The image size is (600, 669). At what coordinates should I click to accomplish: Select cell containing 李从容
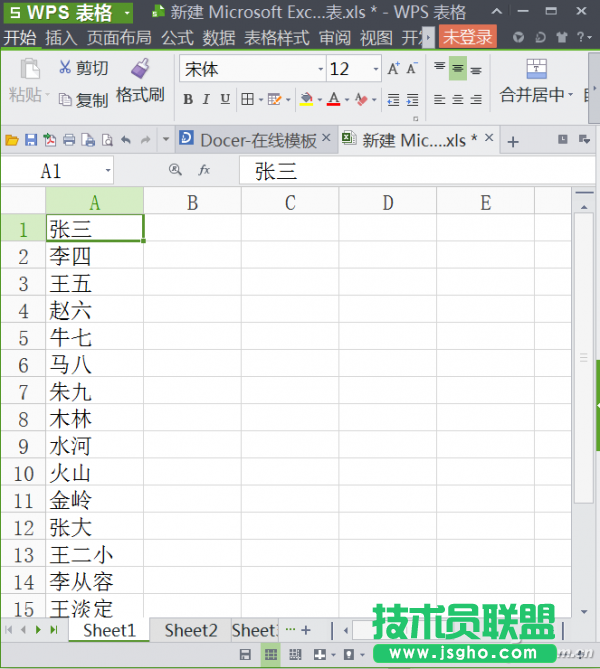94,582
